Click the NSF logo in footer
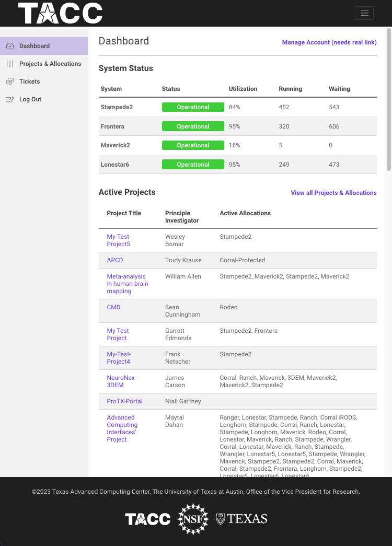Image resolution: width=392 pixels, height=546 pixels. tap(193, 519)
